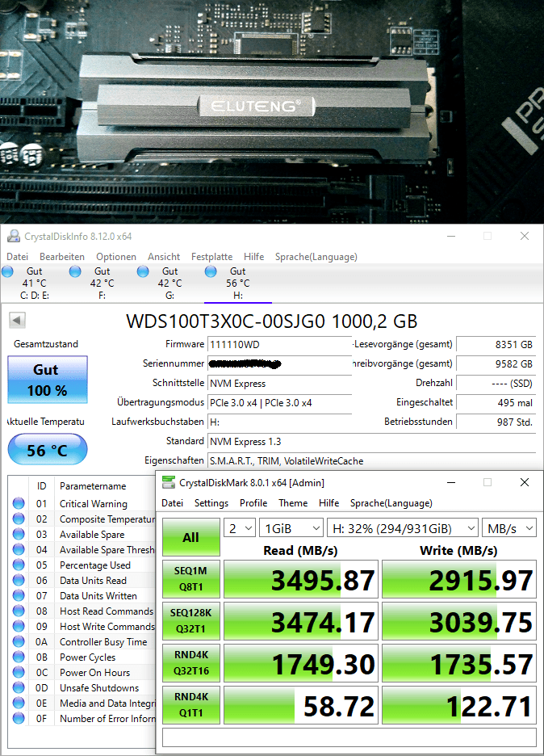Click the Betriebsstunden value 987 Std.

(496, 422)
